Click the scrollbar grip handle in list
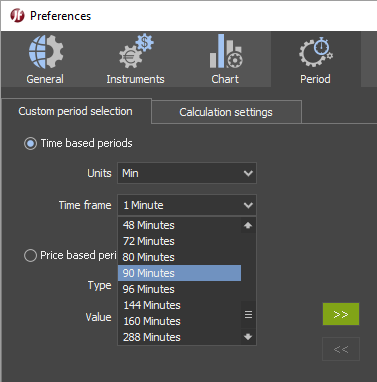The image size is (377, 382). tap(248, 314)
